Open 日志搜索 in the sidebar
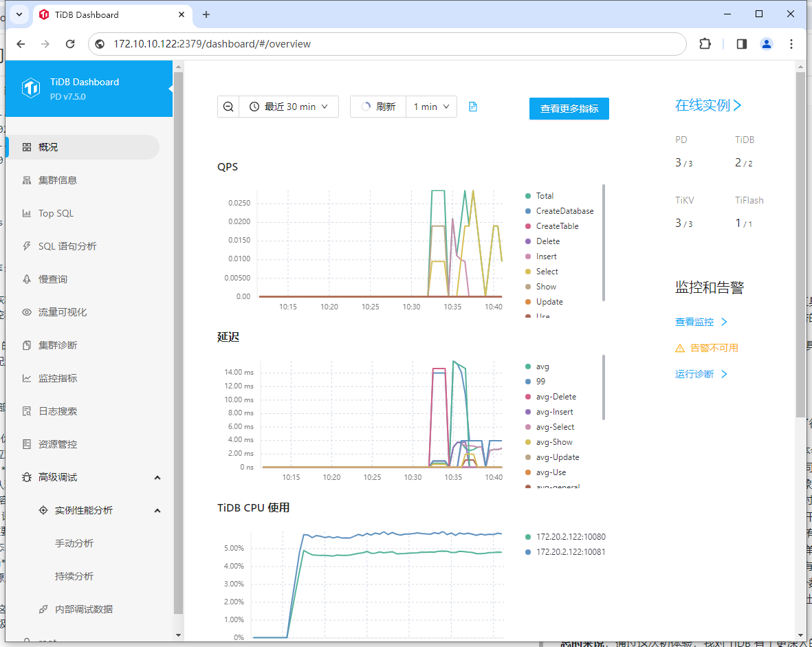Screen dimensions: 812x647 click(58, 411)
